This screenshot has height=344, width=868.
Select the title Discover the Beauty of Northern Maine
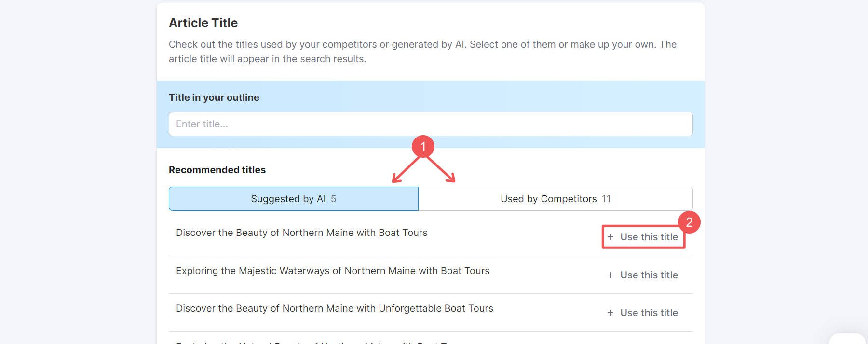click(x=302, y=233)
